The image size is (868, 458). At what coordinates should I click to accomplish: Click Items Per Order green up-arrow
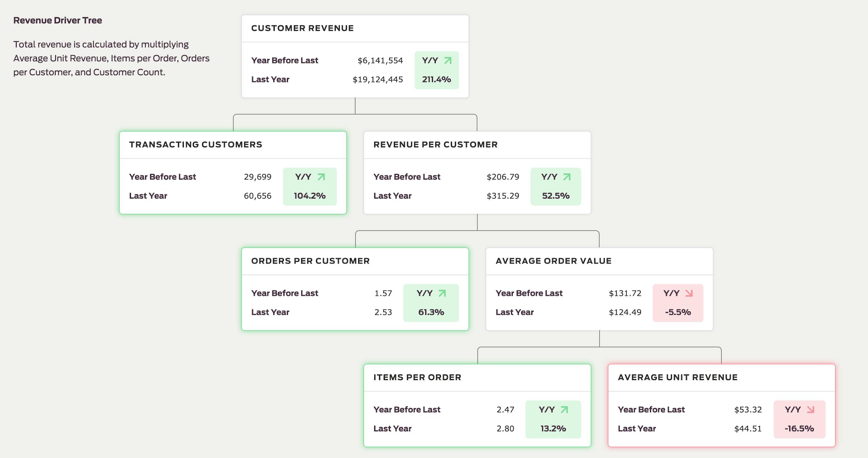coord(564,410)
